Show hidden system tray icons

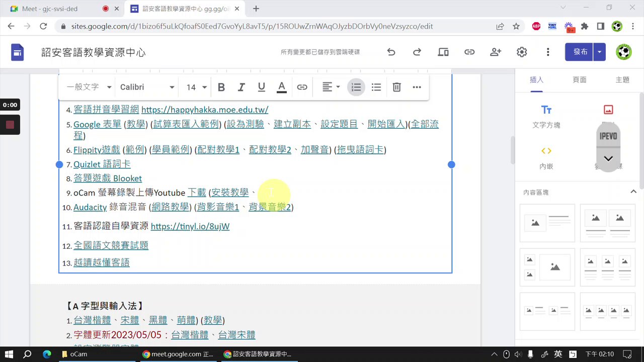click(x=494, y=354)
